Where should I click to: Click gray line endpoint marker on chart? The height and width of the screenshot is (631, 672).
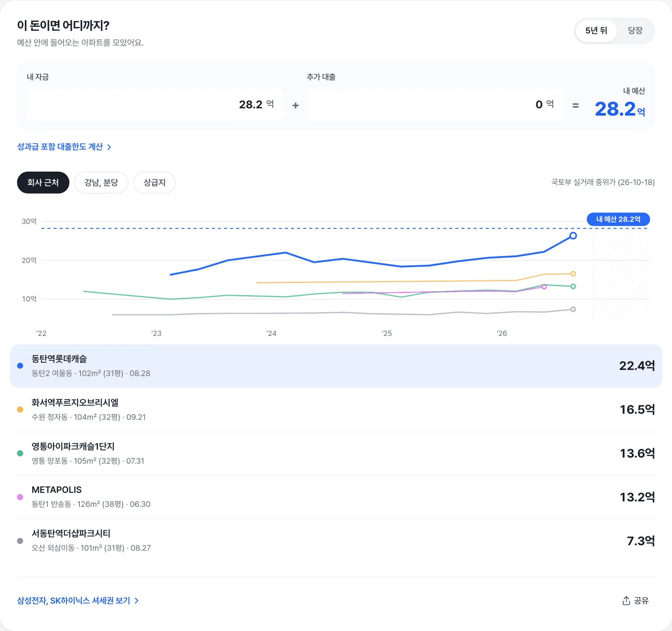(573, 309)
